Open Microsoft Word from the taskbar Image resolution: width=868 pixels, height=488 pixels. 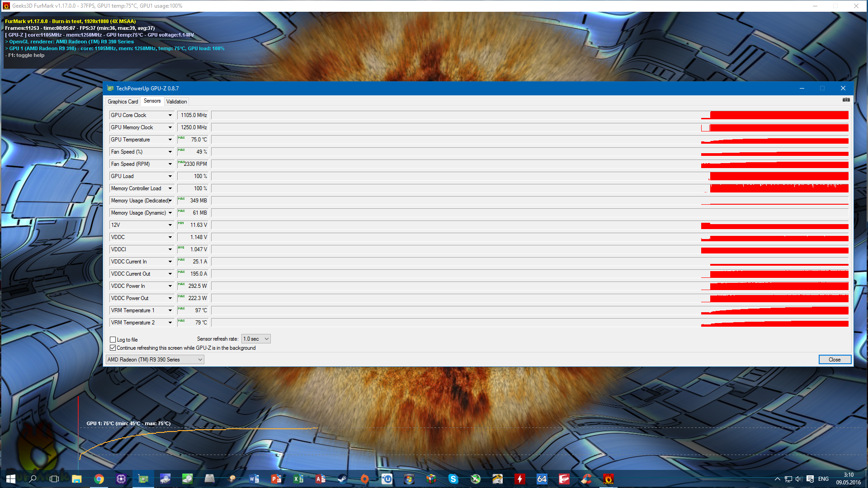(254, 479)
